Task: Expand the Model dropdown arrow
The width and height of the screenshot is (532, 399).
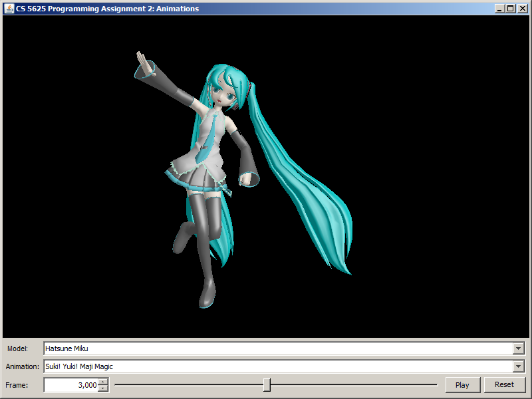Action: [519, 348]
